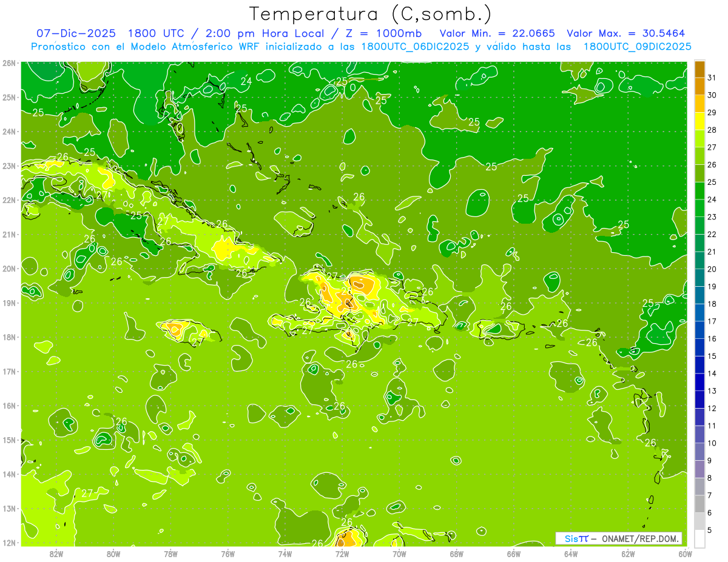Image resolution: width=728 pixels, height=562 pixels.
Task: Click the longitude axis label '80W'
Action: tap(113, 554)
